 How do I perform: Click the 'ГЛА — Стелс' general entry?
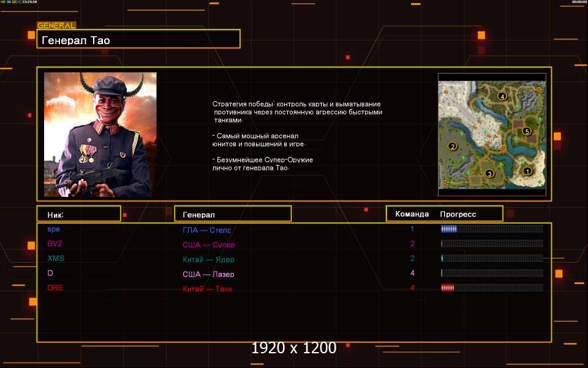point(206,230)
